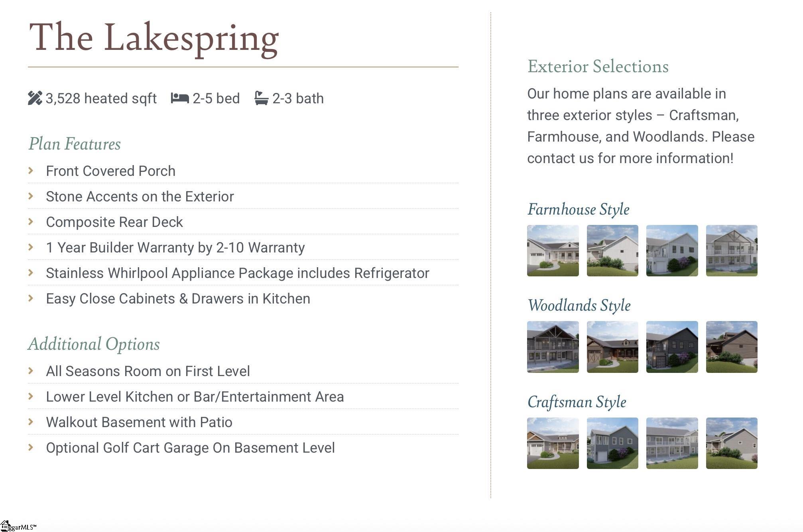Click the chevron beside Front Covered Porch
Screen dimensions: 803x532
tap(31, 171)
